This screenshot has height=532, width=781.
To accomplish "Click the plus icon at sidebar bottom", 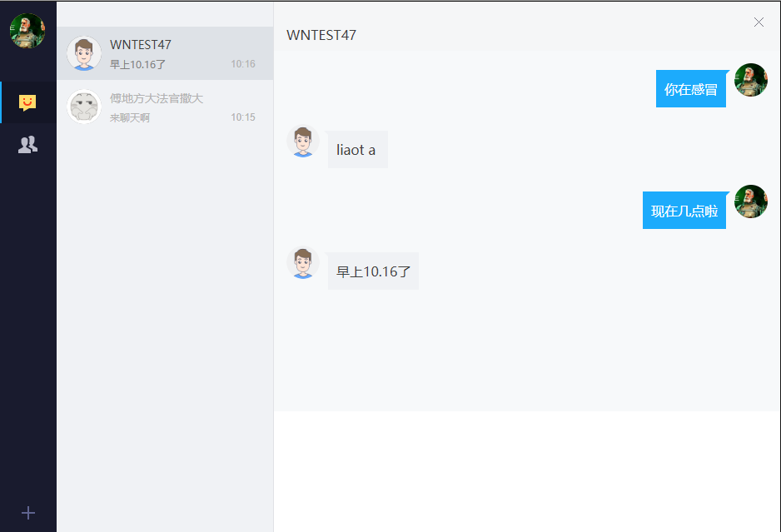I will tap(28, 513).
